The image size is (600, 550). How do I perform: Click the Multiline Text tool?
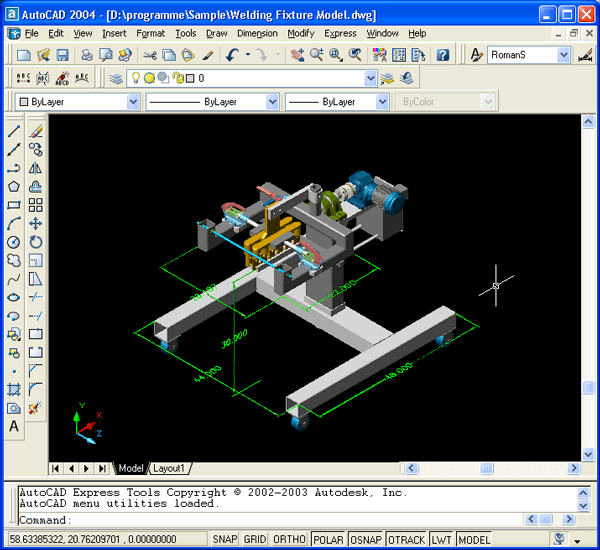tap(14, 427)
